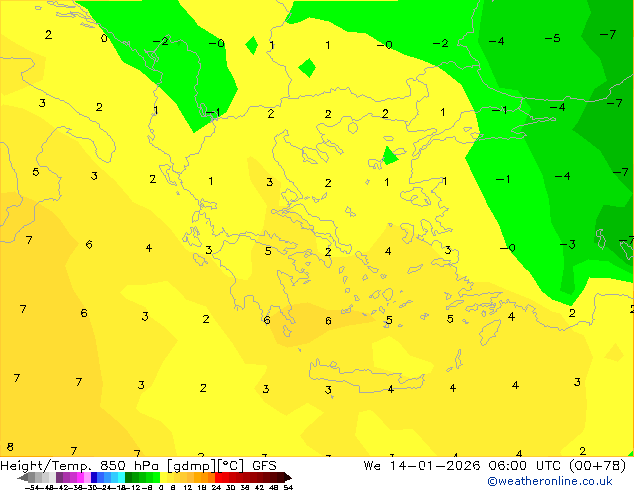Screen dimensions: 634x490
Task: Pick the bright red legend swatch above 24
Action: (x=218, y=477)
